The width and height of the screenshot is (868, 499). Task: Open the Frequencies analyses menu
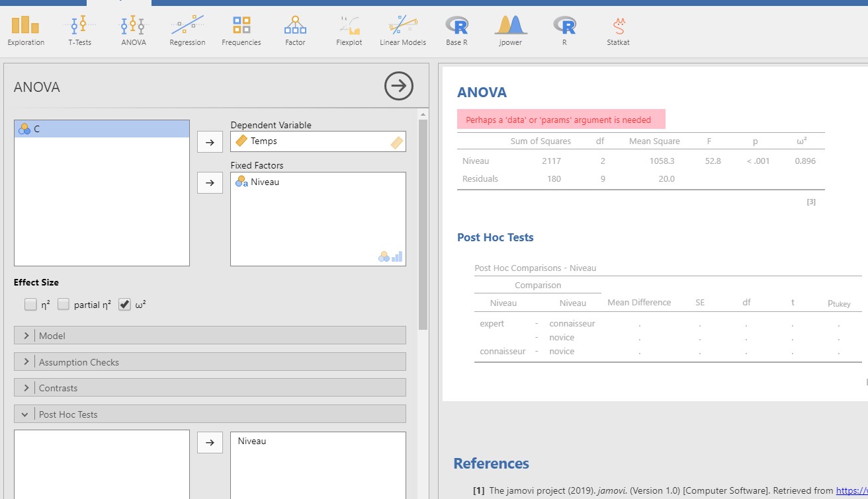pos(241,31)
